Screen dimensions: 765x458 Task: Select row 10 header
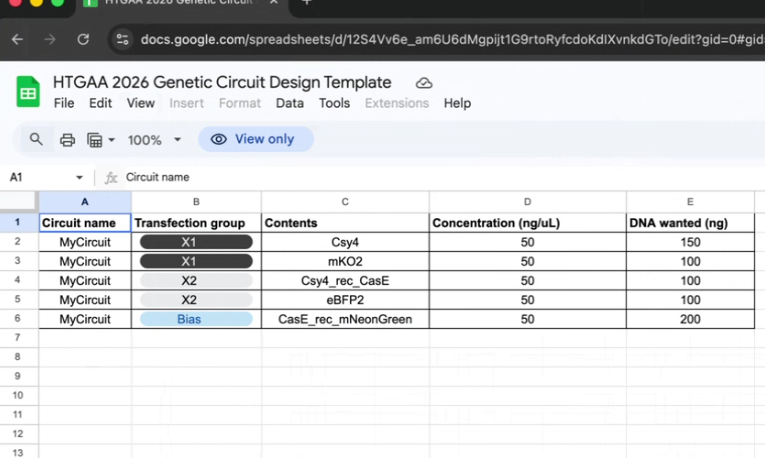point(18,395)
